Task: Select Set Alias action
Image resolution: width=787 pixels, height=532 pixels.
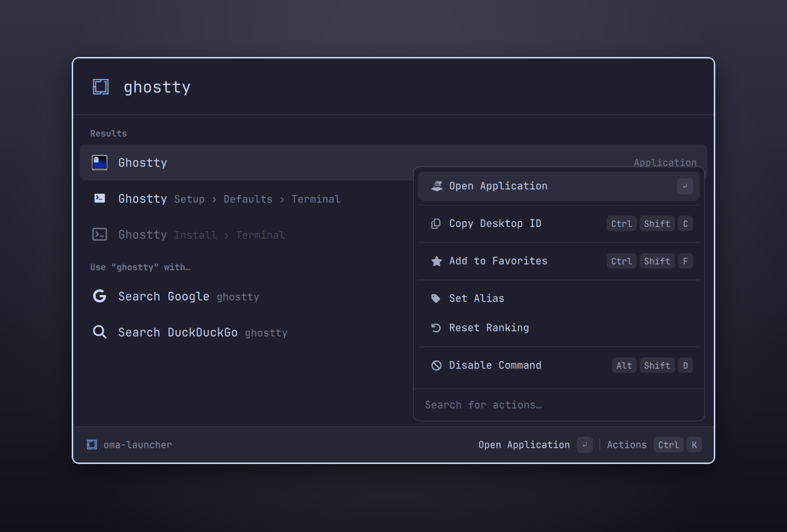Action: click(x=559, y=299)
